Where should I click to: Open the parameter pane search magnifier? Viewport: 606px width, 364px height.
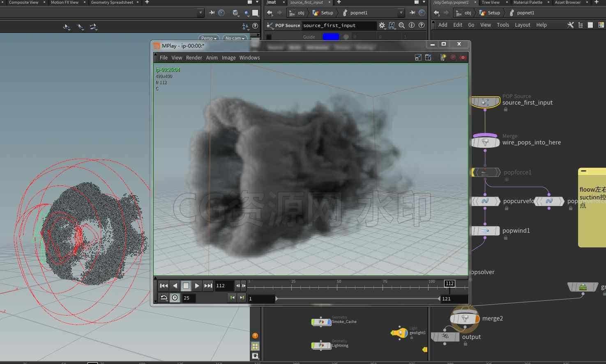[402, 25]
